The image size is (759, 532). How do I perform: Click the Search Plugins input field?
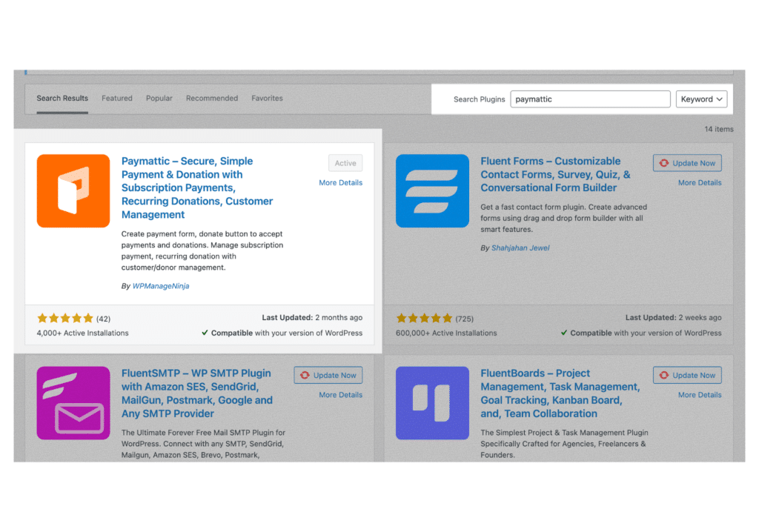(x=590, y=99)
